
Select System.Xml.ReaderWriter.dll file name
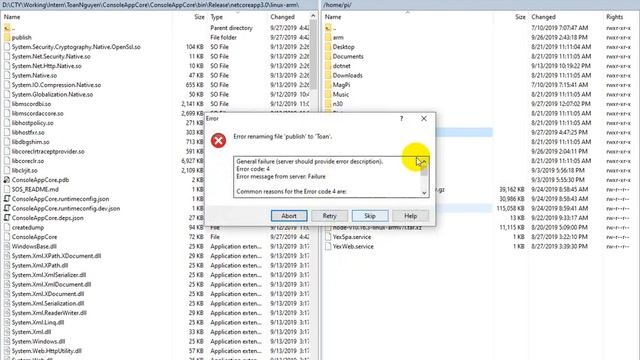[x=49, y=313]
